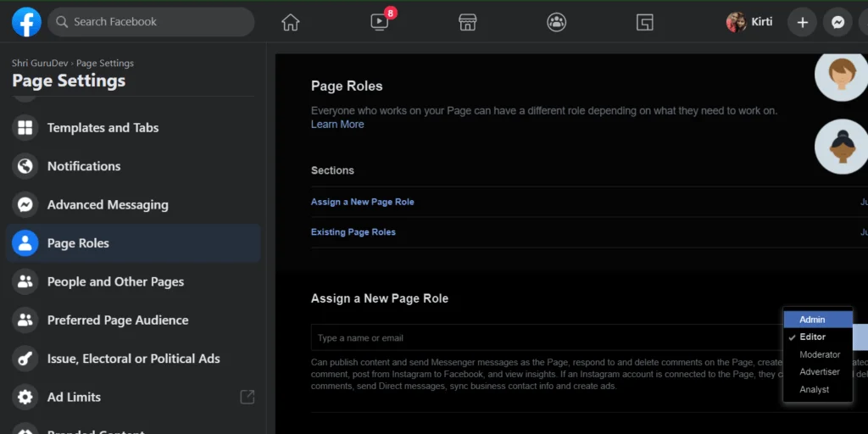Select Admin in the role dropdown
The height and width of the screenshot is (434, 868).
(812, 320)
